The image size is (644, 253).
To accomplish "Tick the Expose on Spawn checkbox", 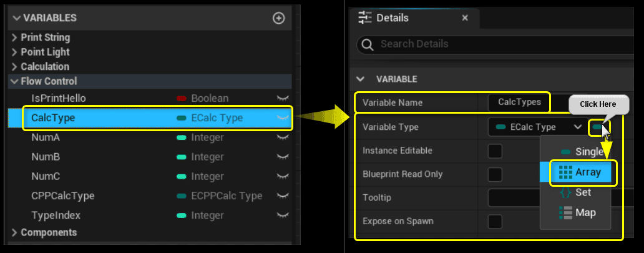I will coord(495,221).
